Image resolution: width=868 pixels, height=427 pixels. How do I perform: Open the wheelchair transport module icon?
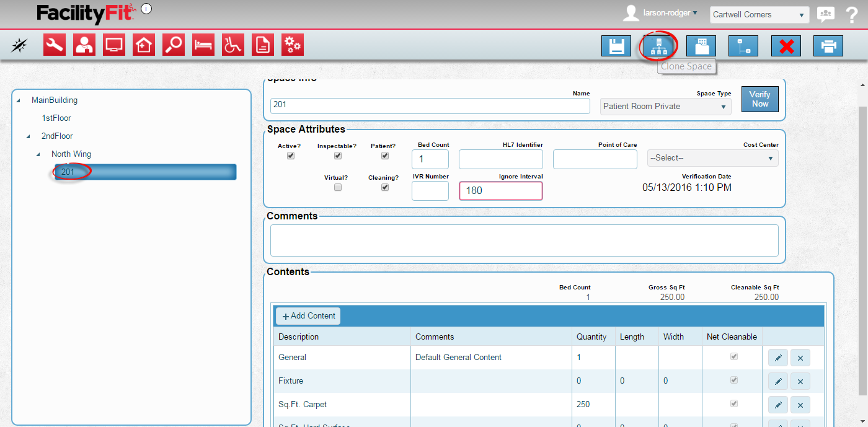tap(233, 45)
